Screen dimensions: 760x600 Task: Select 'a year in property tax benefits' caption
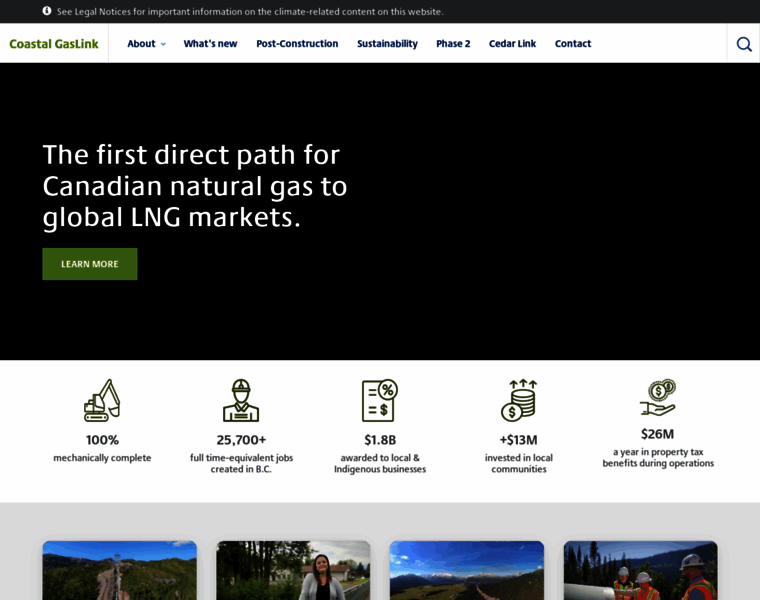click(658, 458)
